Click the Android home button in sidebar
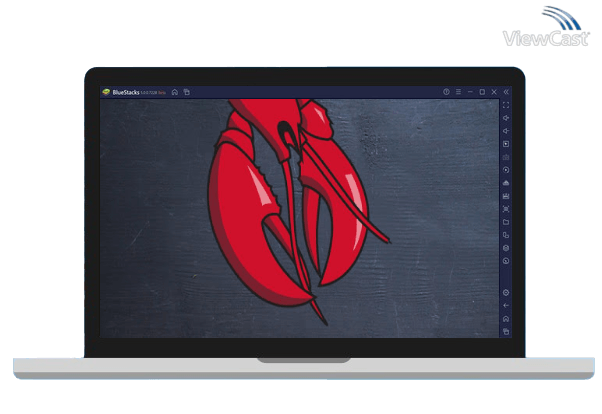The width and height of the screenshot is (602, 414). coord(506,319)
